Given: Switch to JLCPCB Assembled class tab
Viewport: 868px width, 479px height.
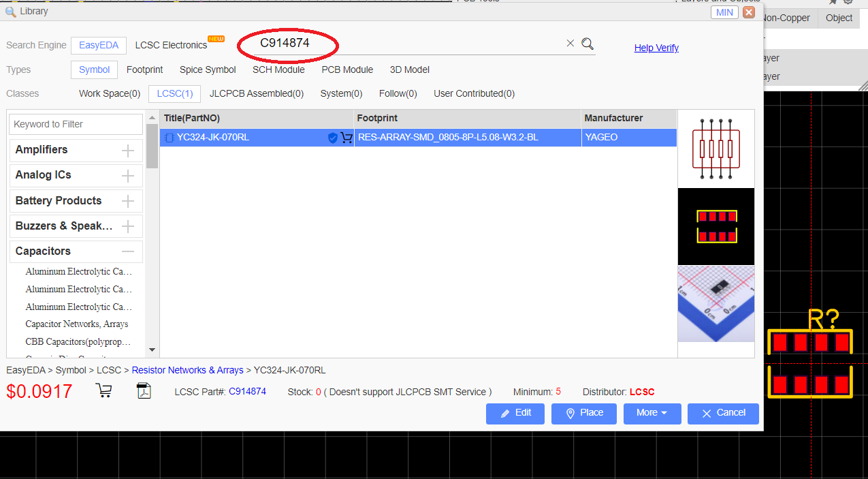Looking at the screenshot, I should click(257, 93).
